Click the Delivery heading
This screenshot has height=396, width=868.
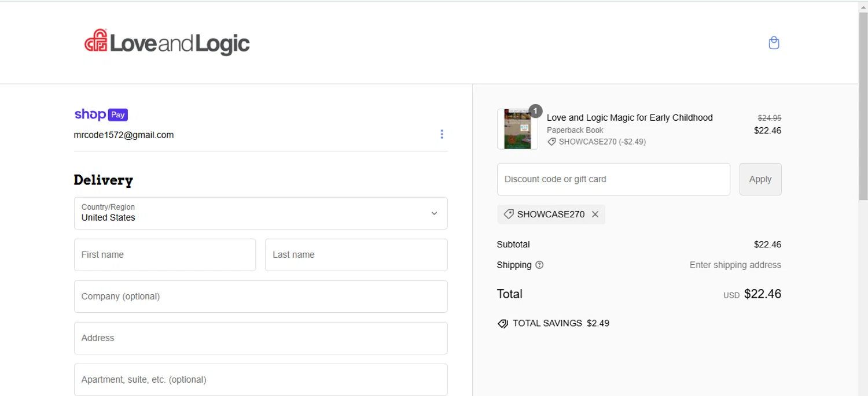click(104, 180)
